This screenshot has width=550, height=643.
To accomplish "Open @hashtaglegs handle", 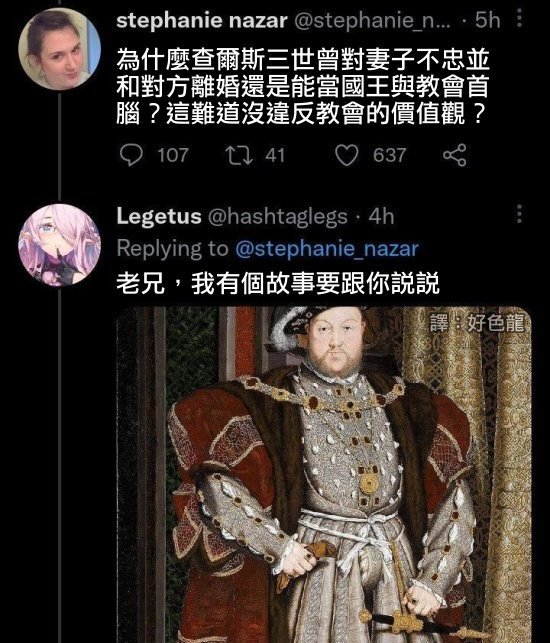I will tap(278, 217).
